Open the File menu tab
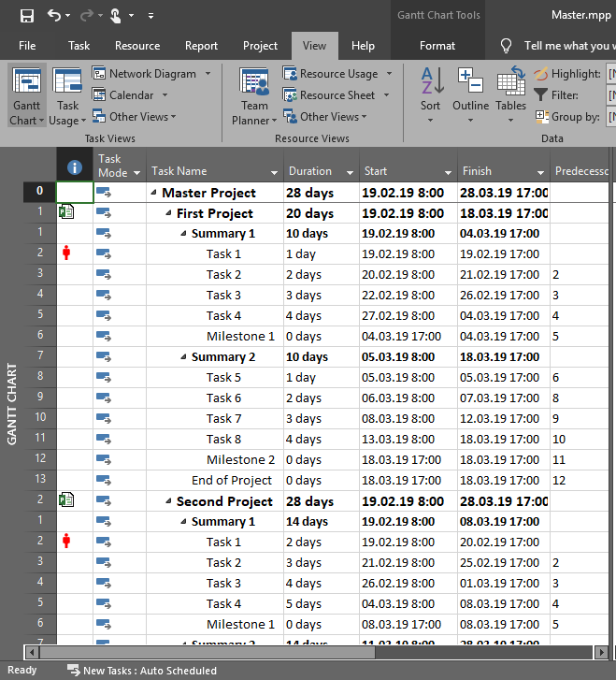 point(27,46)
